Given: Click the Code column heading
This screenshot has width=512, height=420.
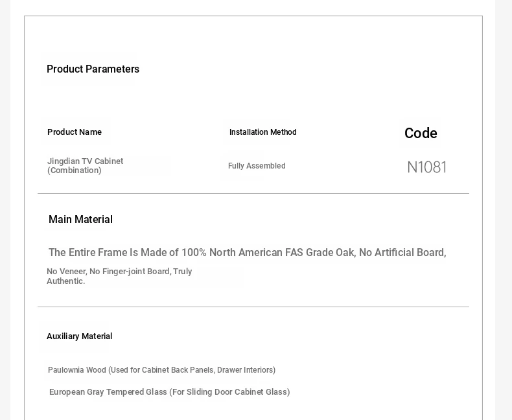Looking at the screenshot, I should click(421, 134).
